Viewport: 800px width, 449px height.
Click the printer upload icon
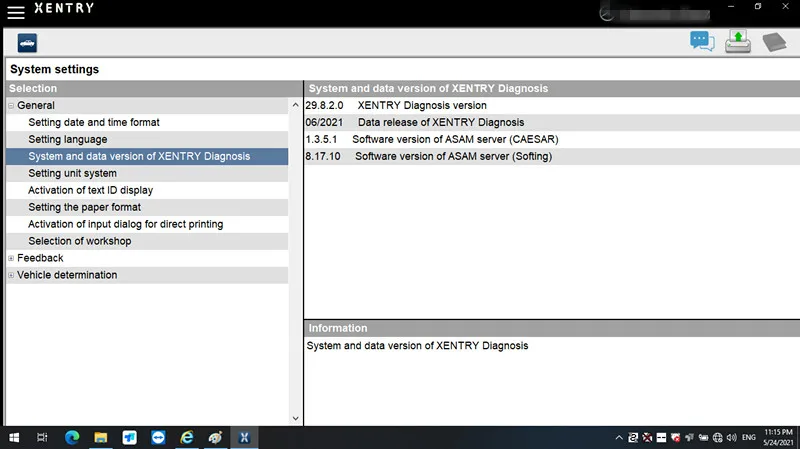click(738, 42)
